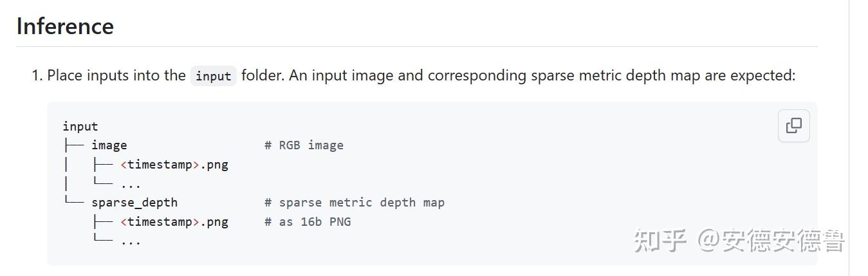Select the 'sparse_depth' folder entry
Screen dimensions: 868x276
pyautogui.click(x=134, y=203)
